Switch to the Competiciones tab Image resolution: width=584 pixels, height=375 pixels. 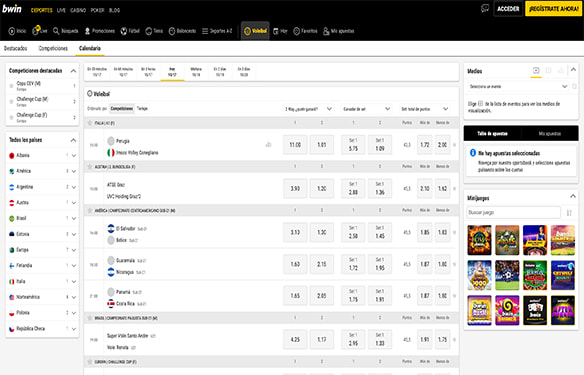click(53, 48)
